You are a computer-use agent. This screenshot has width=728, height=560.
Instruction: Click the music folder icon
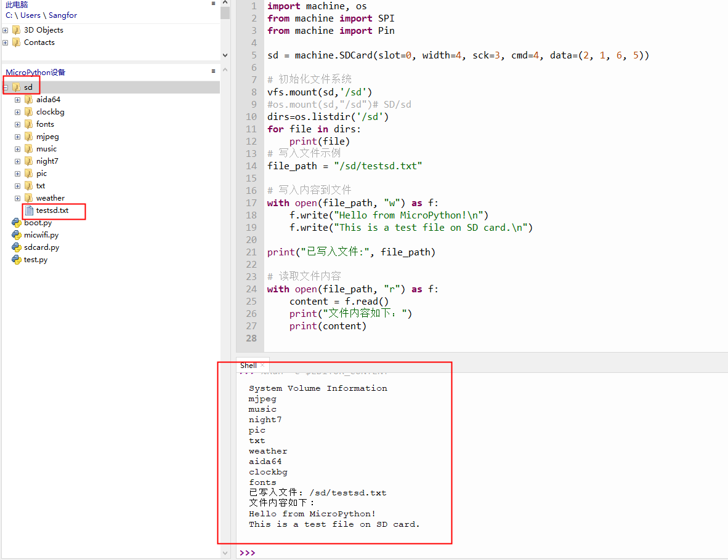click(x=30, y=148)
